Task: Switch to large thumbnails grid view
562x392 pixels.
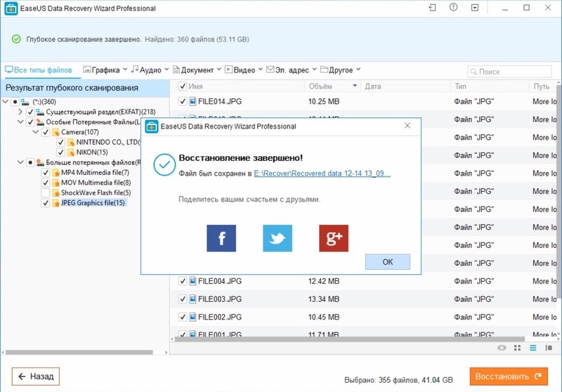Action: click(x=517, y=348)
